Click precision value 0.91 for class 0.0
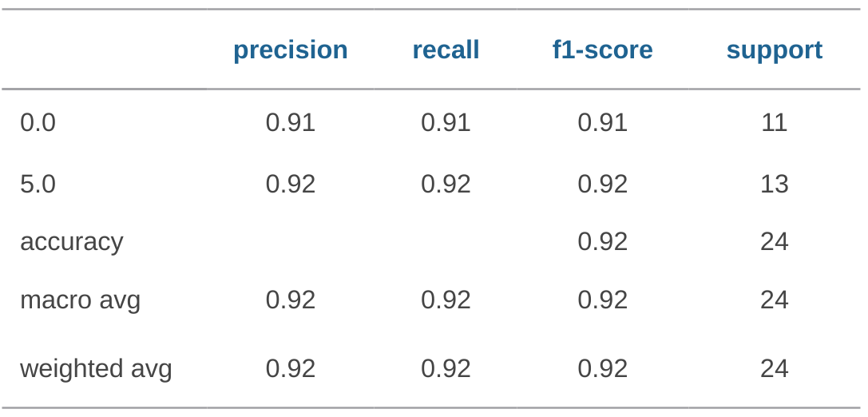The height and width of the screenshot is (417, 868). point(290,122)
